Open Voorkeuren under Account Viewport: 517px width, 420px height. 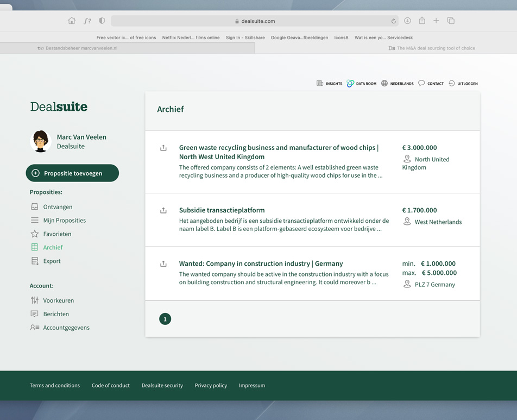pyautogui.click(x=58, y=300)
